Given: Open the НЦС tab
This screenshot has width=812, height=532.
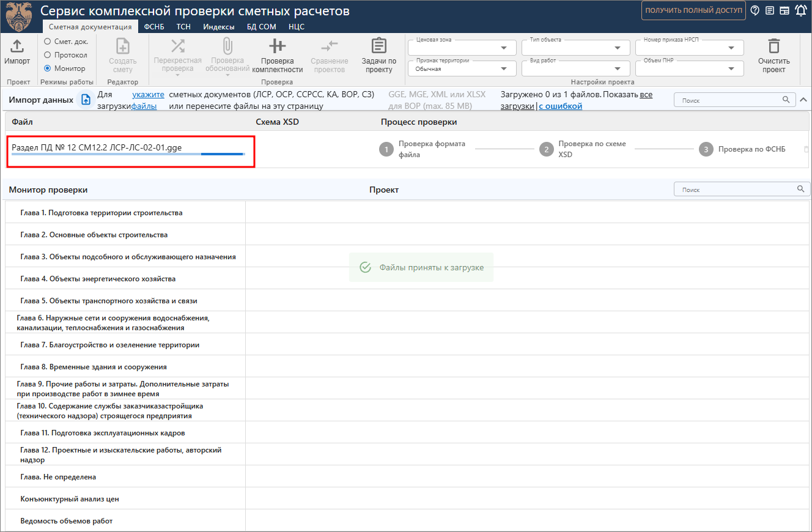Looking at the screenshot, I should (297, 27).
